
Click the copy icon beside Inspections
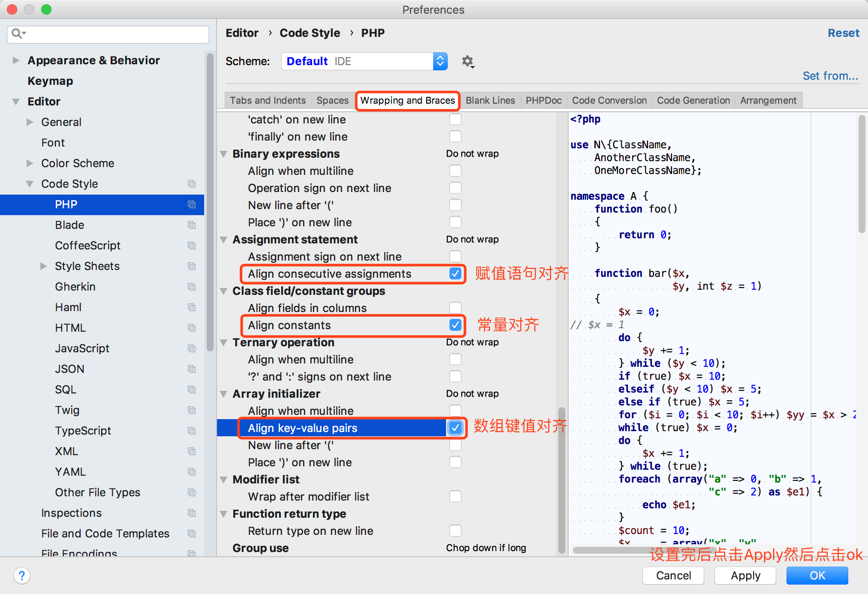point(192,513)
